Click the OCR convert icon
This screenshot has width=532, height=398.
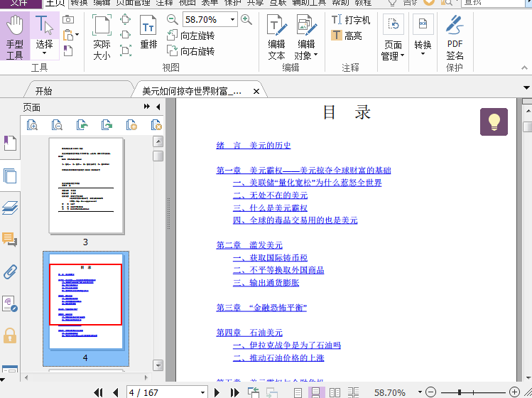pyautogui.click(x=423, y=24)
